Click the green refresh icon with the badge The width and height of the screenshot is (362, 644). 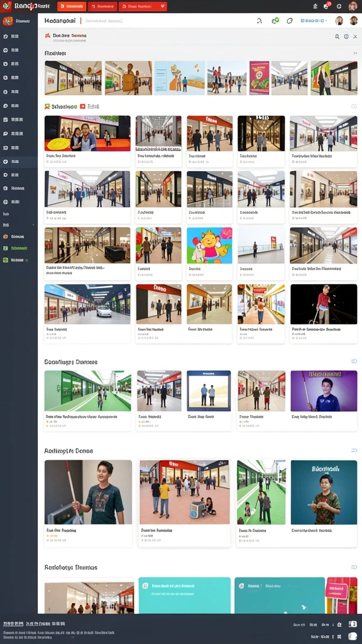(275, 21)
